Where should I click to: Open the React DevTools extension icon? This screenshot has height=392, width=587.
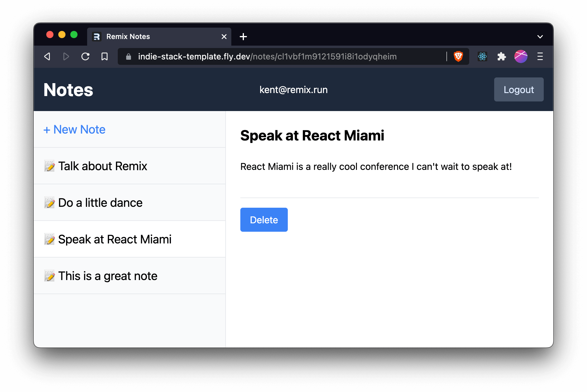[x=482, y=56]
